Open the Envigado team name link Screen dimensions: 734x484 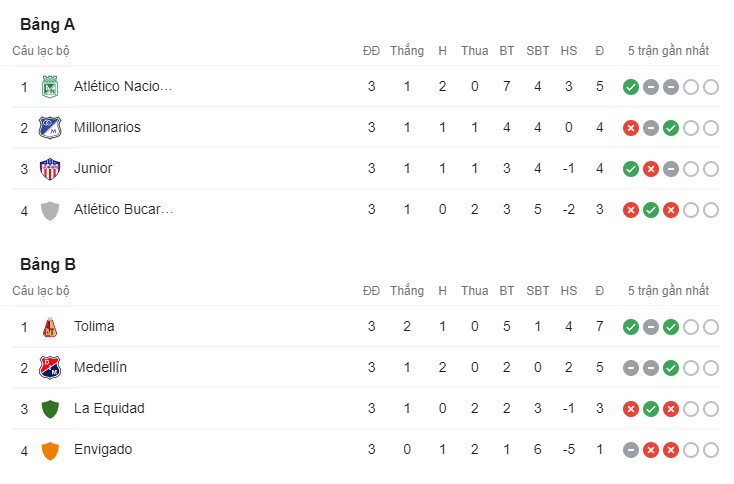pos(102,449)
